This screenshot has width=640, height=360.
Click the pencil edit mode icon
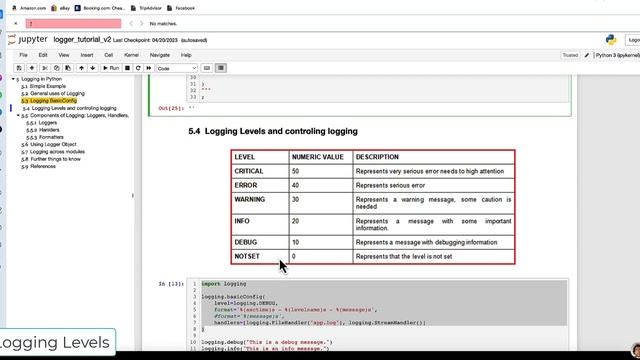(x=587, y=55)
